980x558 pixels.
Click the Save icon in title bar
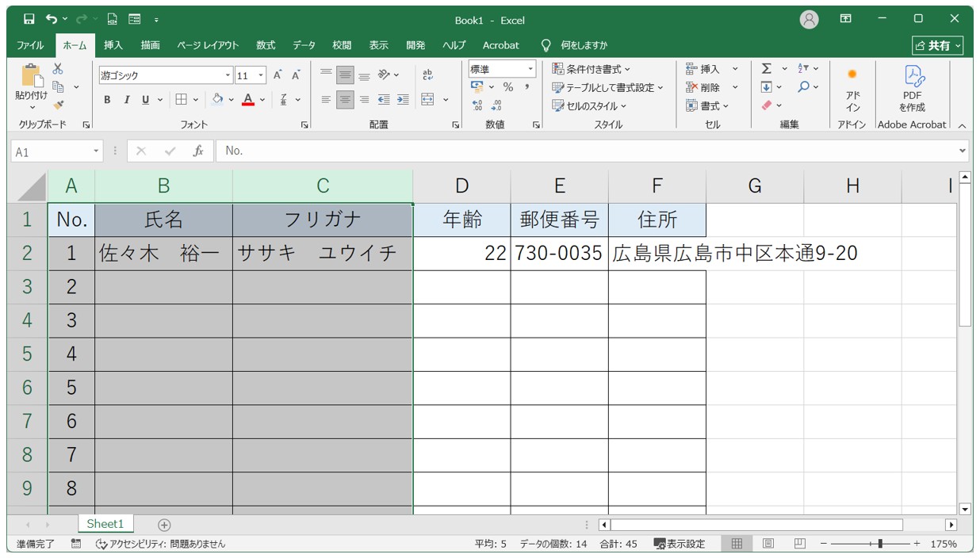pos(29,19)
